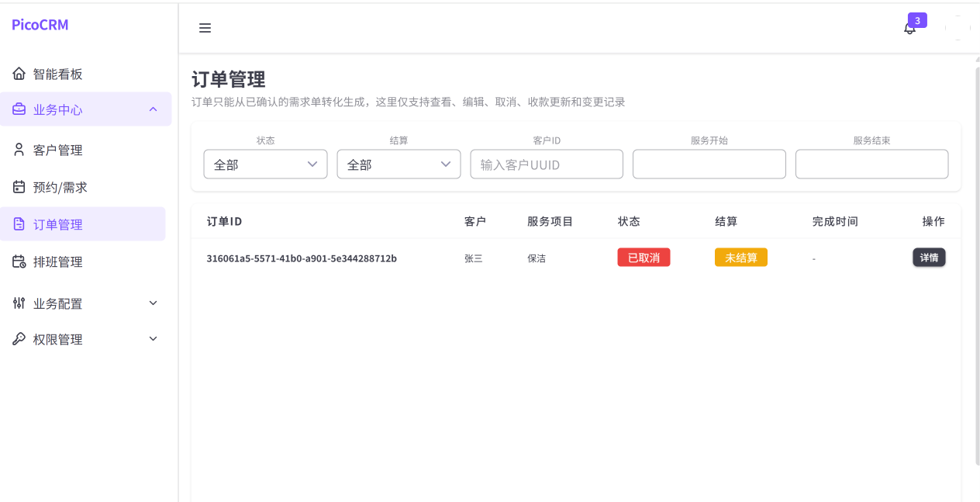The image size is (980, 502).
Task: Click the vertical page scrollbar
Action: click(977, 266)
